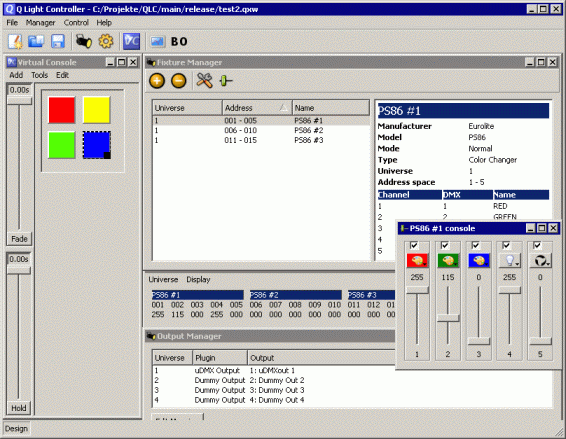The height and width of the screenshot is (439, 566).
Task: Toggle channel 5 checkbox in PS86 console
Action: pos(537,246)
